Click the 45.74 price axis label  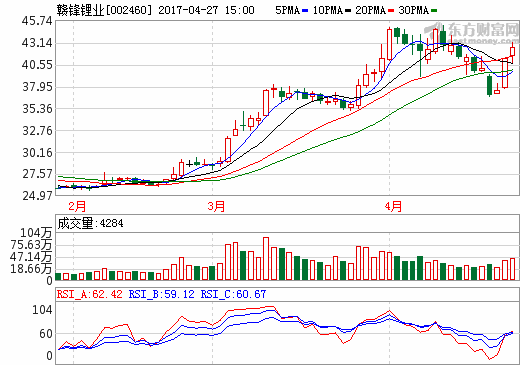coord(37,21)
